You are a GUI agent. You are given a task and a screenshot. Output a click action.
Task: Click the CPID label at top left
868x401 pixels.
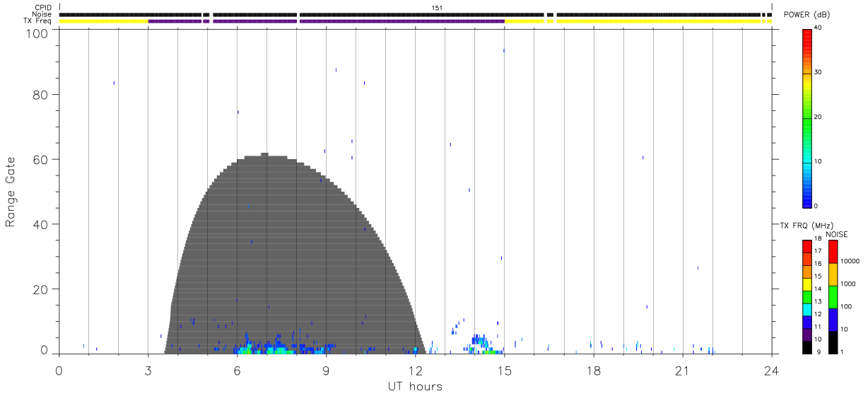click(43, 8)
